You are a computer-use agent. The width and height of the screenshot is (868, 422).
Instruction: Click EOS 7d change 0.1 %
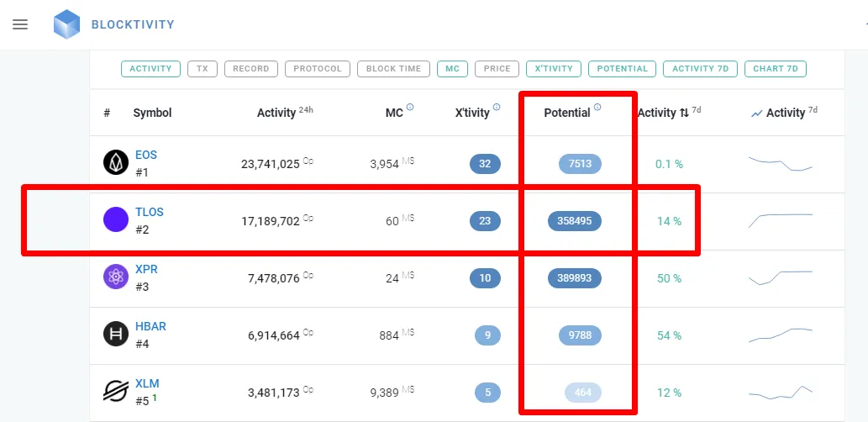[x=669, y=164]
